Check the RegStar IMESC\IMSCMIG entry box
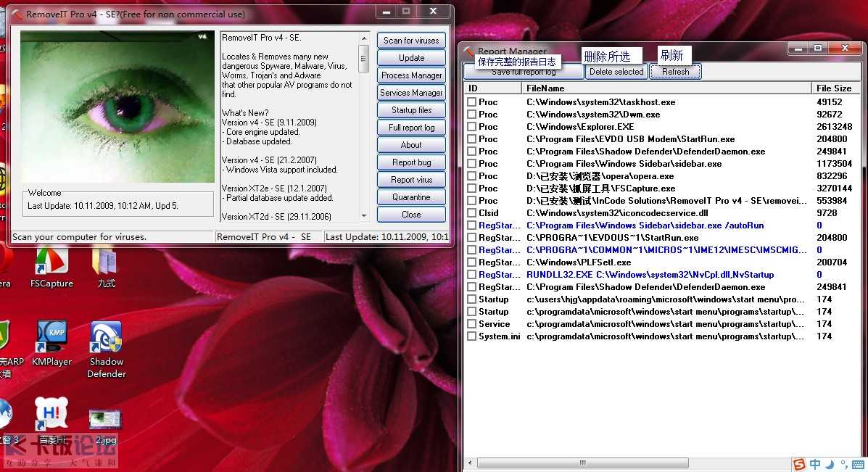 (471, 250)
